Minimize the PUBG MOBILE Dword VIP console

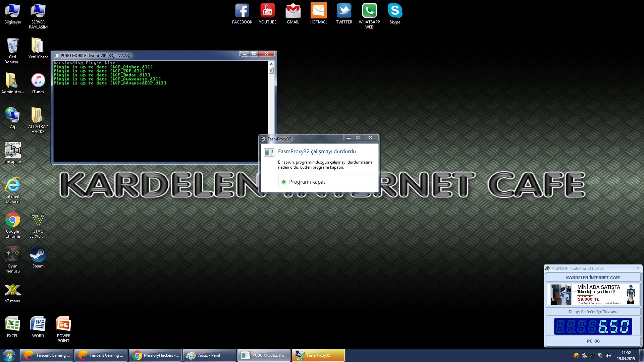tap(245, 54)
